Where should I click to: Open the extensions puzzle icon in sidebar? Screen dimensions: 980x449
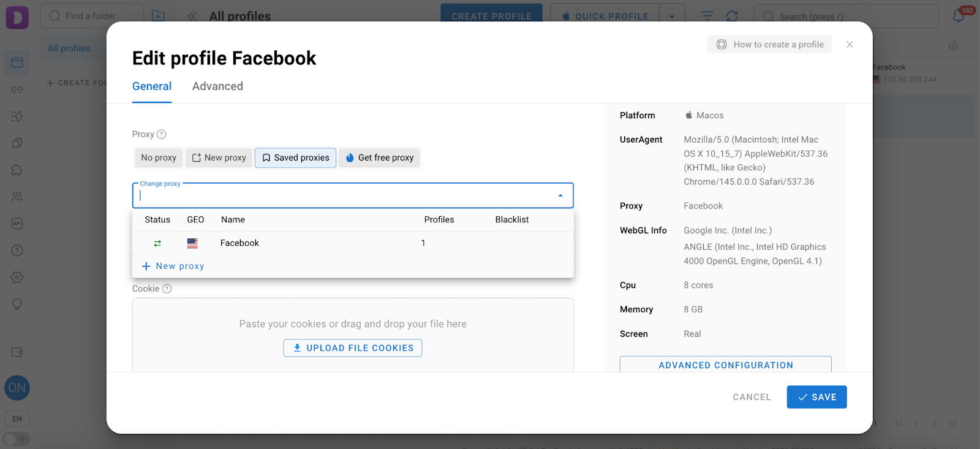[17, 170]
